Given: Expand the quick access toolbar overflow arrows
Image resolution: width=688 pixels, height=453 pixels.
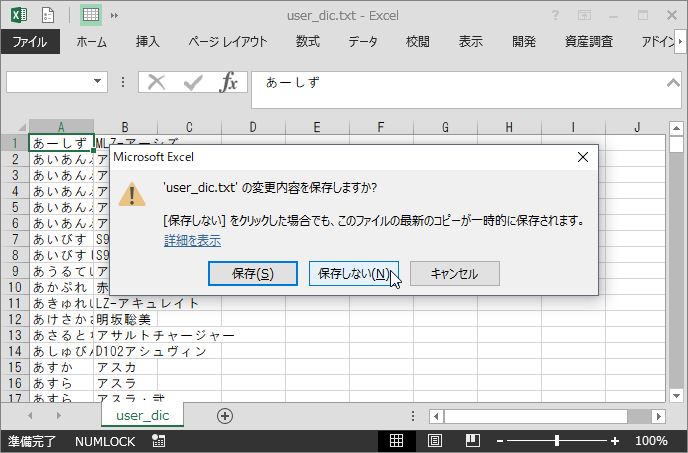Looking at the screenshot, I should [x=115, y=16].
